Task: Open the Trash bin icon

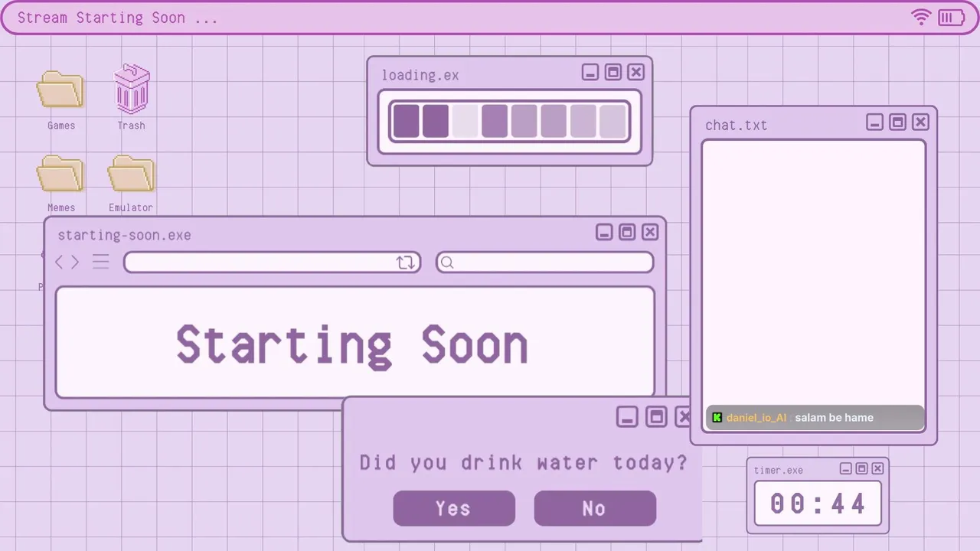Action: pos(132,88)
